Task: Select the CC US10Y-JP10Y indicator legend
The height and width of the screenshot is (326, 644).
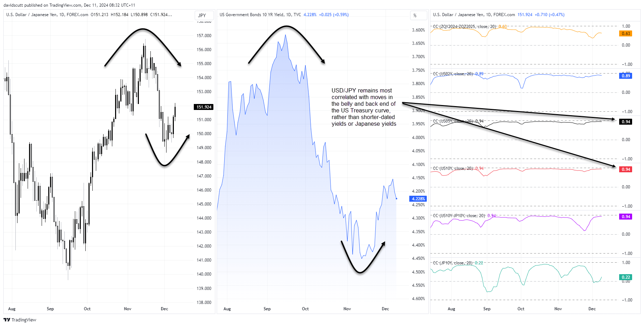Action: click(x=465, y=216)
